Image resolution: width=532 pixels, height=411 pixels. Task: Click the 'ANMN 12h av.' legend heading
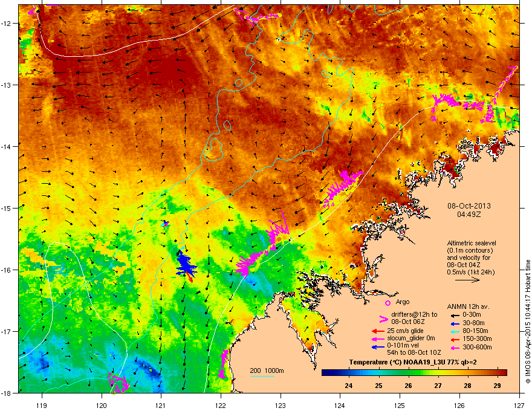(468, 306)
